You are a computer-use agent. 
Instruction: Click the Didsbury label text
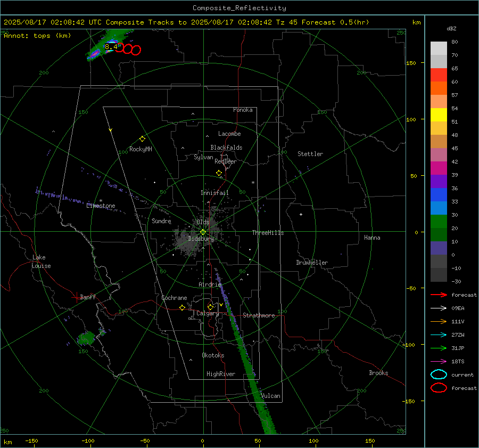click(x=201, y=239)
